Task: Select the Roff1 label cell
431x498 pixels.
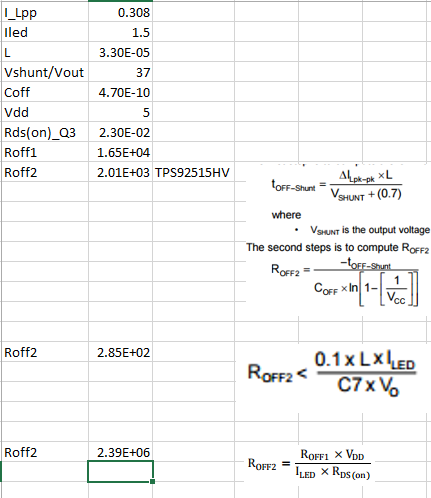Action: [45, 152]
